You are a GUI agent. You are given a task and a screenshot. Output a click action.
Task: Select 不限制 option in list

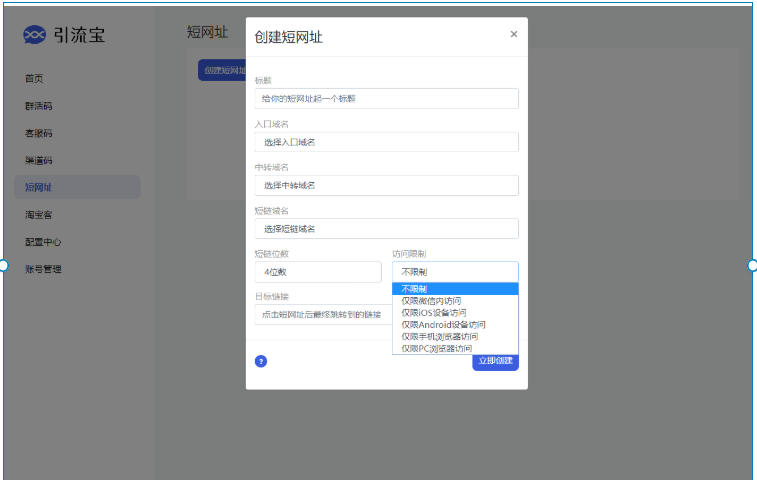click(455, 289)
